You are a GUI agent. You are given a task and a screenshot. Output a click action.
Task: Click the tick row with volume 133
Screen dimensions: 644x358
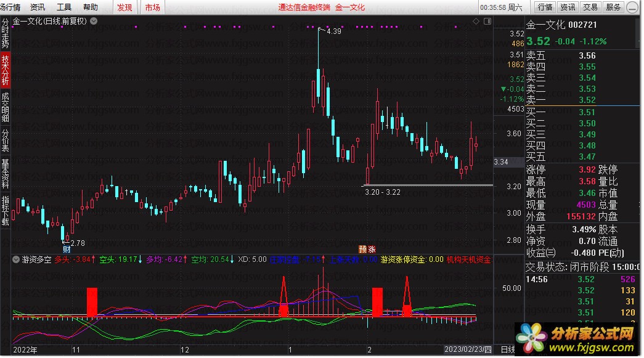click(x=581, y=290)
